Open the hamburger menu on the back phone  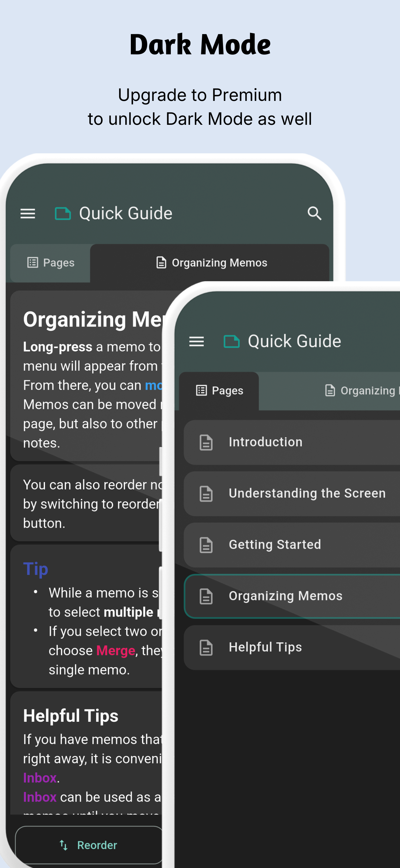28,214
